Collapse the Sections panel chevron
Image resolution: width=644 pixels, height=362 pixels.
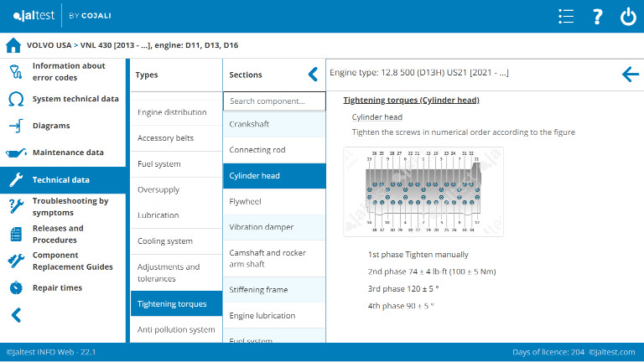(313, 75)
